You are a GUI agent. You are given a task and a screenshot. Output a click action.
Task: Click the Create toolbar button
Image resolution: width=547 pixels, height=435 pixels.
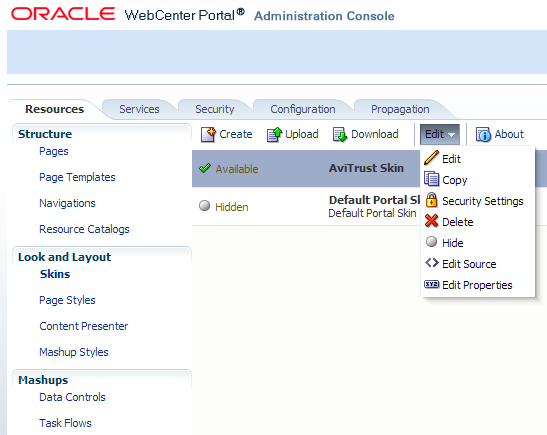227,134
